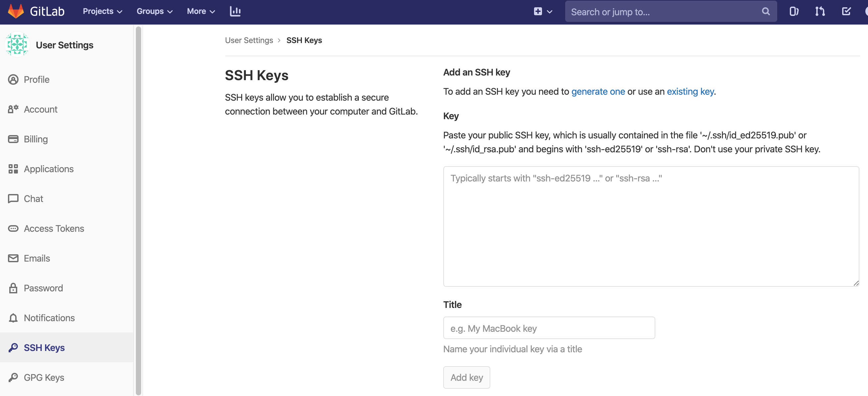Click the GitLab fox logo
The height and width of the screenshot is (396, 868).
click(x=16, y=11)
